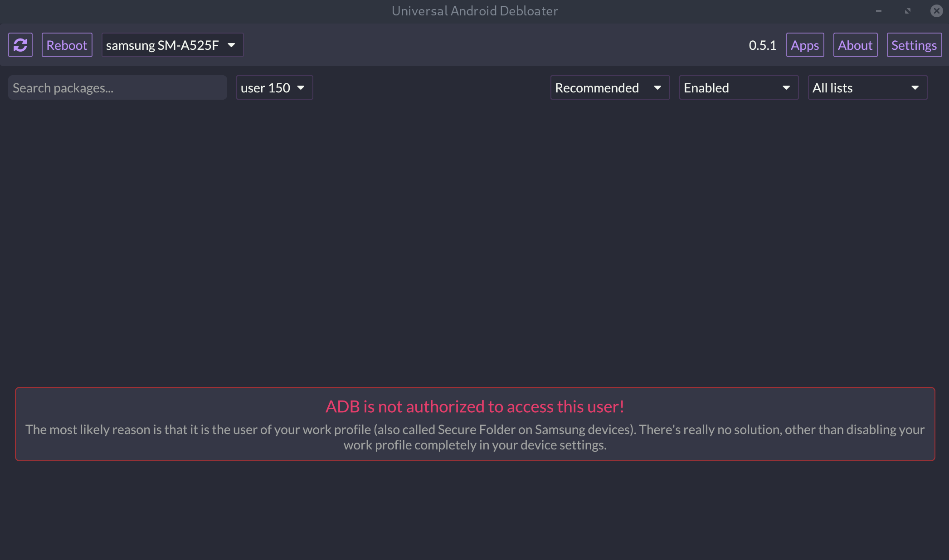Switch to the Apps view
Screen dimensions: 949x560
coord(804,45)
